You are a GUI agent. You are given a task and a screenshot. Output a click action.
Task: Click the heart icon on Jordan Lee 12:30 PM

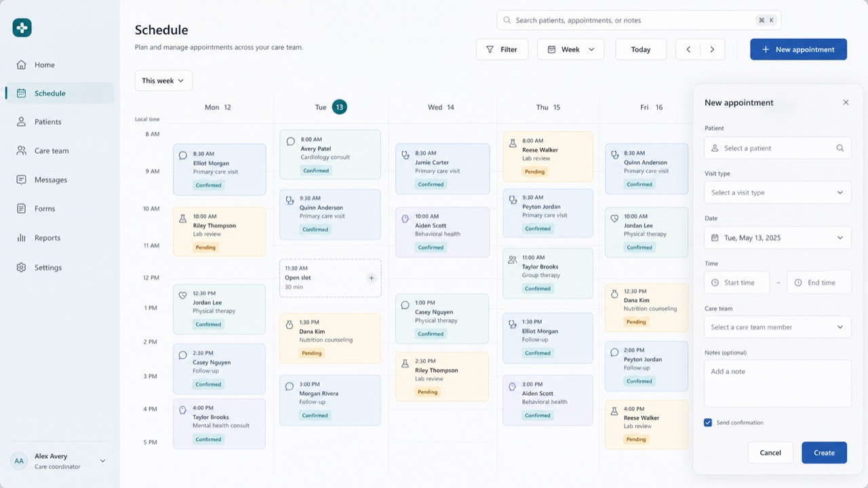182,296
